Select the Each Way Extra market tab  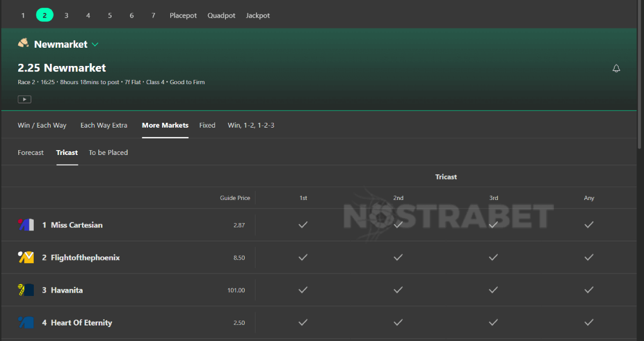coord(104,125)
